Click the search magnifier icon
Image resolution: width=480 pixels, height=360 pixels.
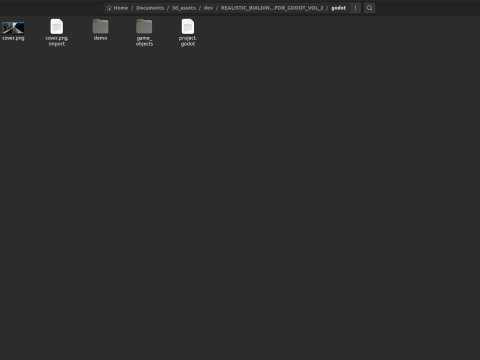pos(369,8)
